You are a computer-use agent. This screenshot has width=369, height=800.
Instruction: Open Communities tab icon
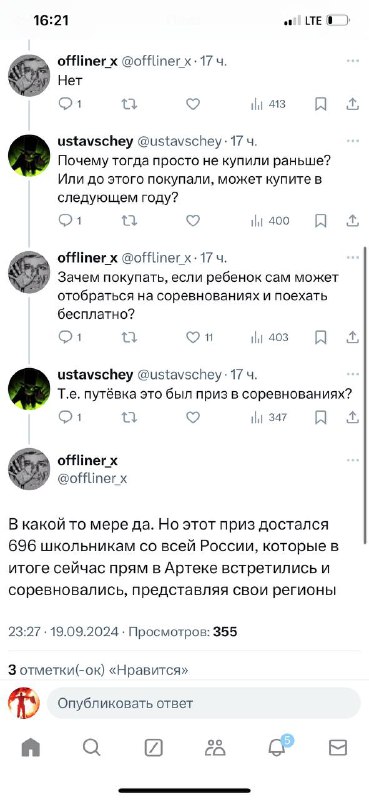pos(215,747)
